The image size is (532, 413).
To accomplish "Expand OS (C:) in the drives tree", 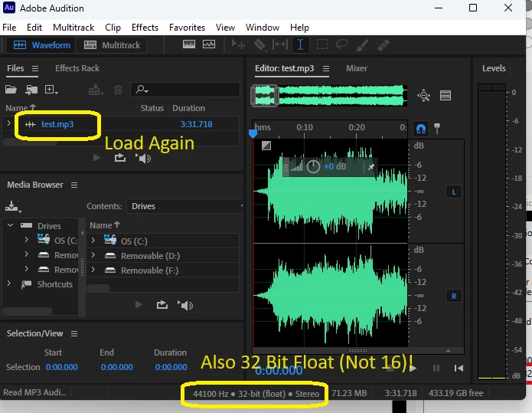I will click(27, 240).
